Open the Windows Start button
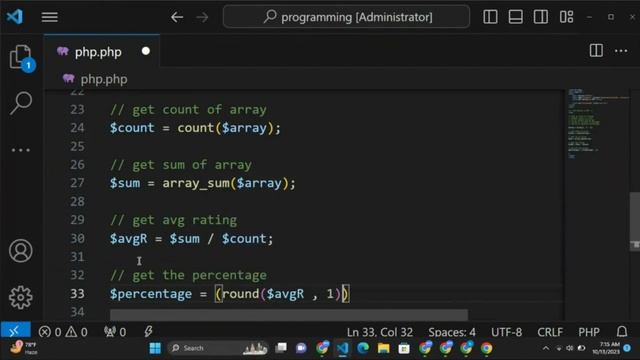Viewport: 640px width, 360px height. tap(155, 348)
